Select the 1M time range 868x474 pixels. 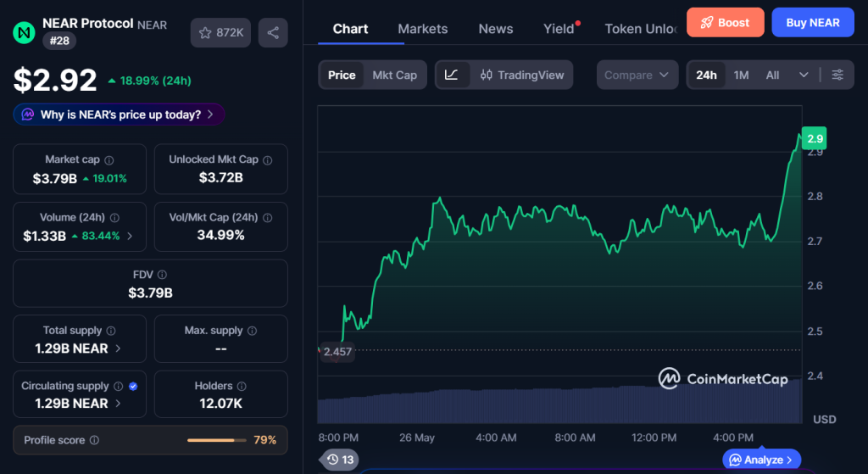(741, 75)
